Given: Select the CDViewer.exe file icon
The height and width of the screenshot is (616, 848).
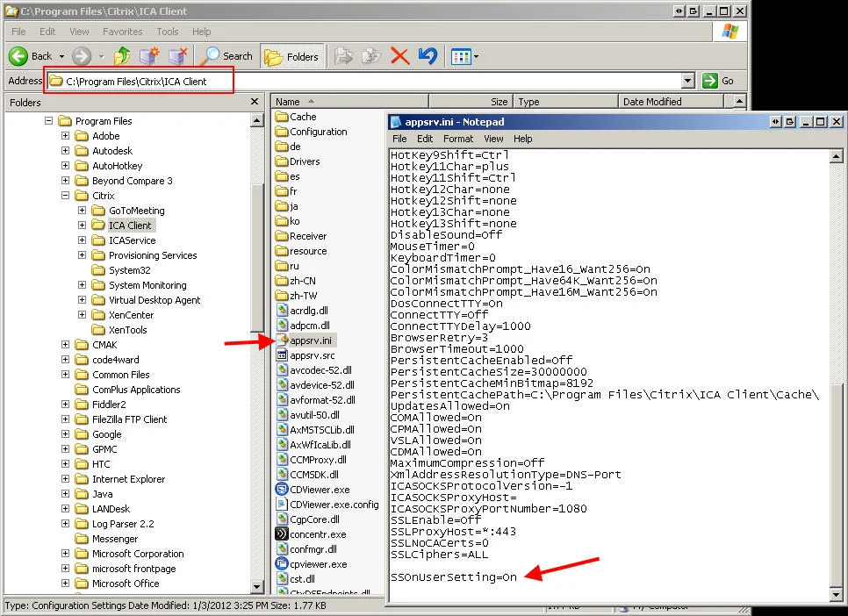Looking at the screenshot, I should (281, 490).
